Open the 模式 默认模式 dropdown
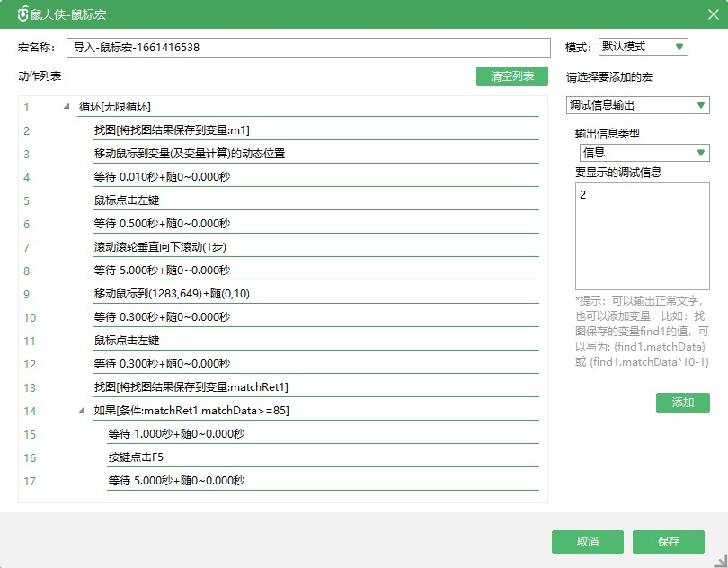The height and width of the screenshot is (568, 728). (x=643, y=47)
